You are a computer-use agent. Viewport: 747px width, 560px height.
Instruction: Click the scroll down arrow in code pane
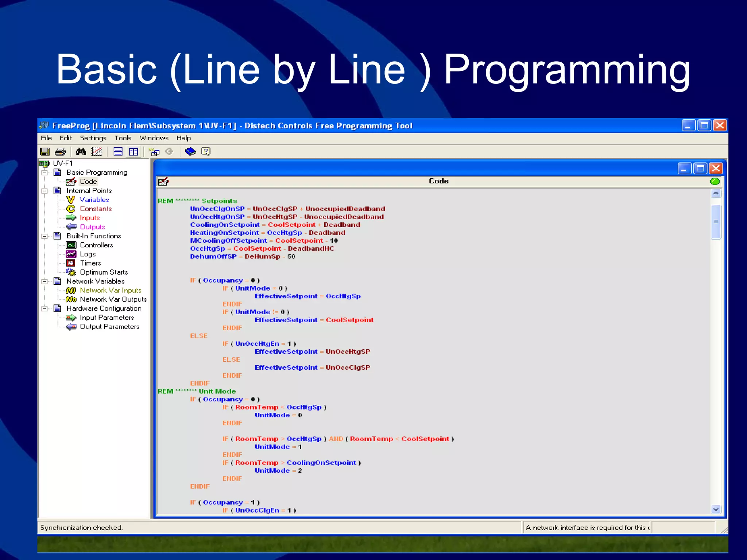(716, 509)
